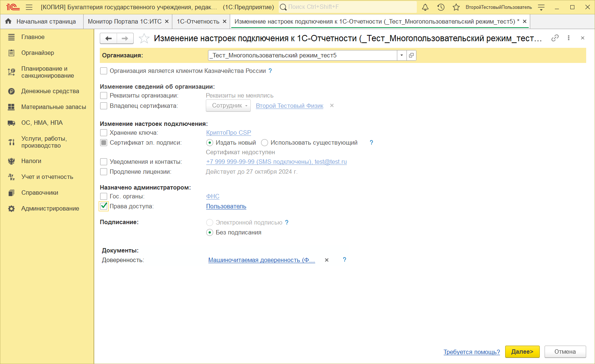Click the 1C logo icon
This screenshot has height=364, width=595.
tap(13, 7)
